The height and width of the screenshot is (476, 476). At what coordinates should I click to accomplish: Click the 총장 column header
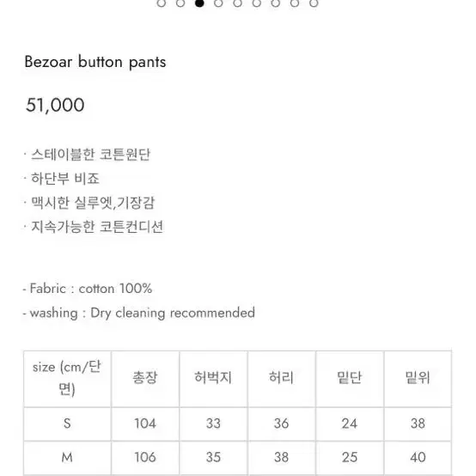pyautogui.click(x=145, y=379)
